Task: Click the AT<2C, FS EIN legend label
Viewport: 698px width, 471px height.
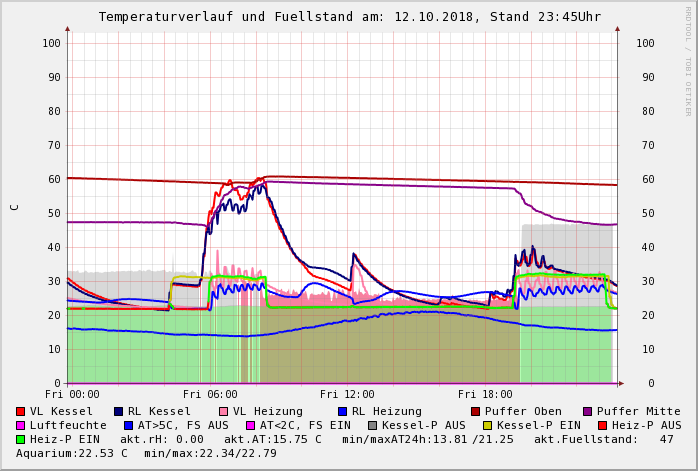Action: click(305, 425)
